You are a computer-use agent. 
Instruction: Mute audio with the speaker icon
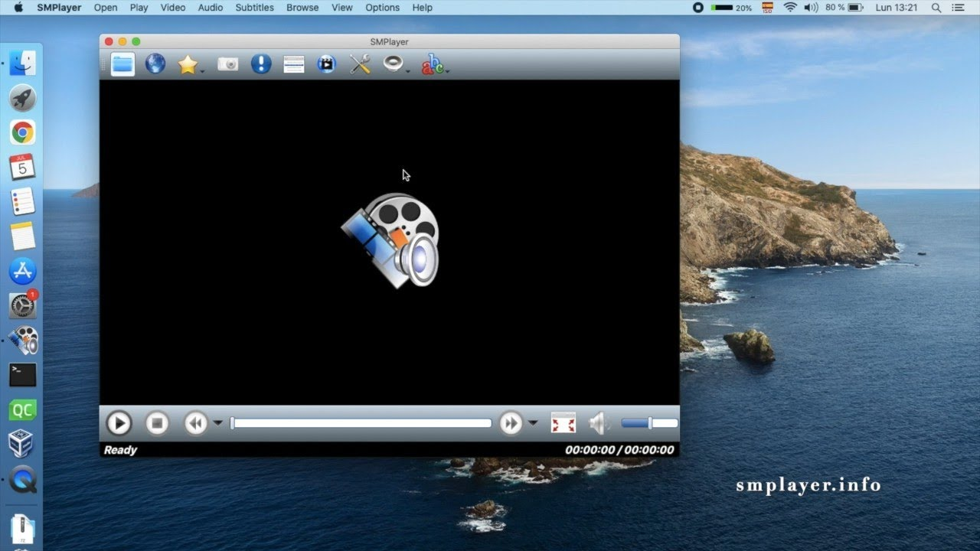tap(599, 423)
